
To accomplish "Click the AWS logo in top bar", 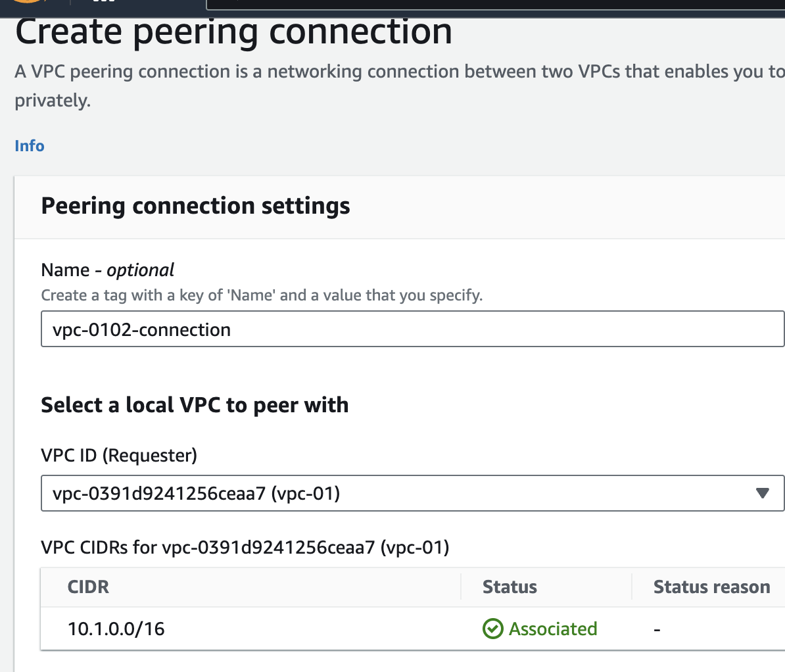I will click(26, 2).
